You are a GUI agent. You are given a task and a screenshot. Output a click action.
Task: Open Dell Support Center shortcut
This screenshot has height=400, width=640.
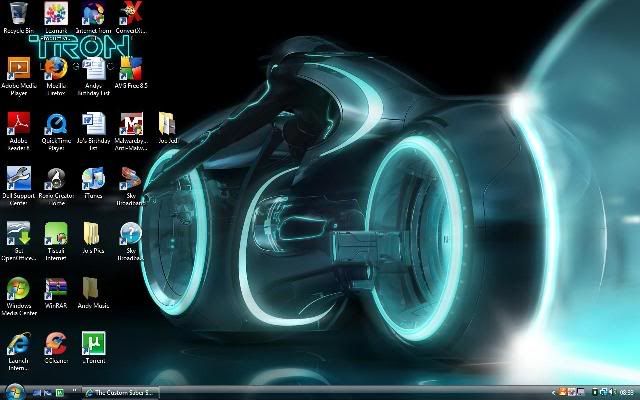coord(18,178)
